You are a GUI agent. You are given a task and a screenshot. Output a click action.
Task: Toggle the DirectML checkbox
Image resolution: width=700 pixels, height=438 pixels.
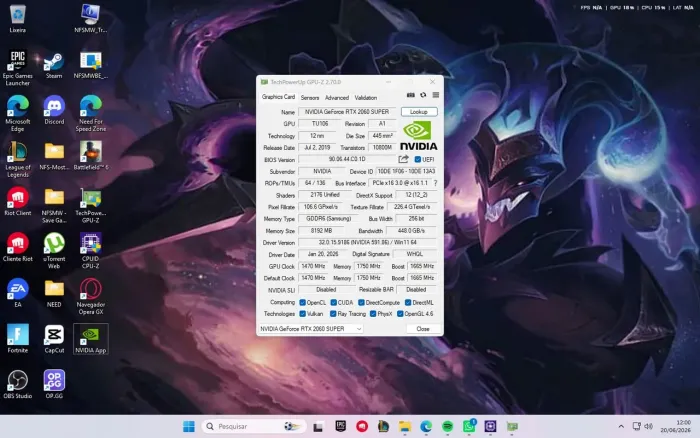(408, 302)
